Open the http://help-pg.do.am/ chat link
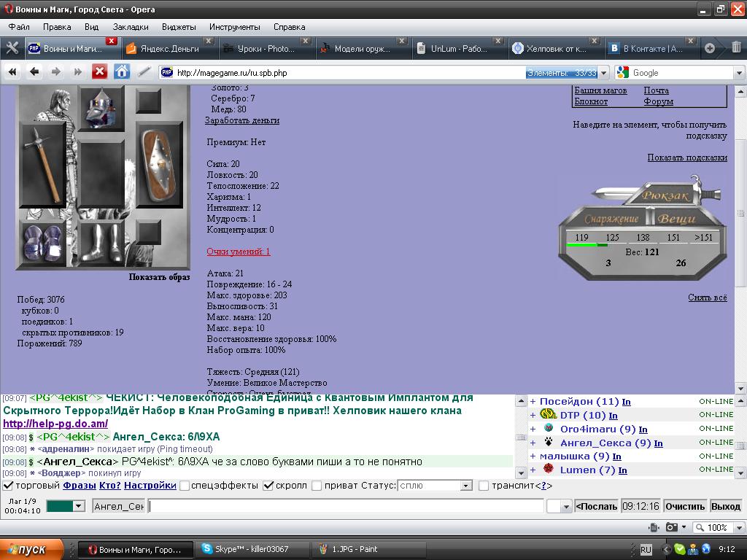 pos(55,424)
